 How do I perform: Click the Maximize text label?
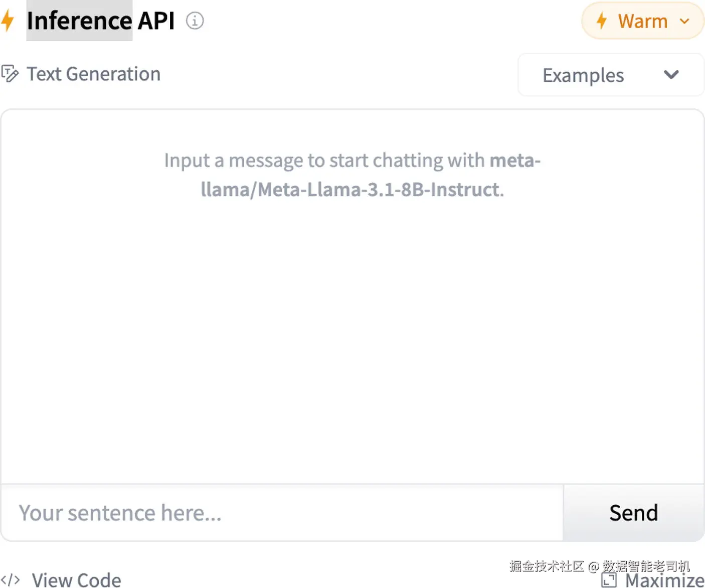point(664,580)
